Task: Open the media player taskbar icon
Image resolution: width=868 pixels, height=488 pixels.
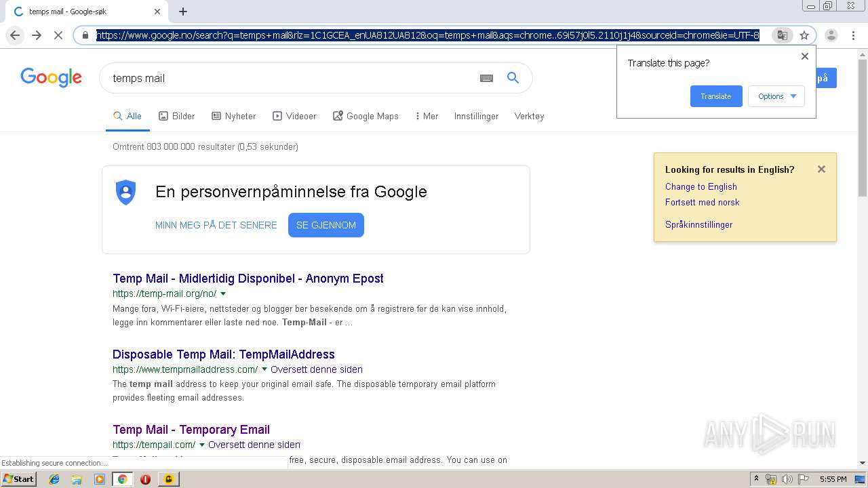Action: 100,479
